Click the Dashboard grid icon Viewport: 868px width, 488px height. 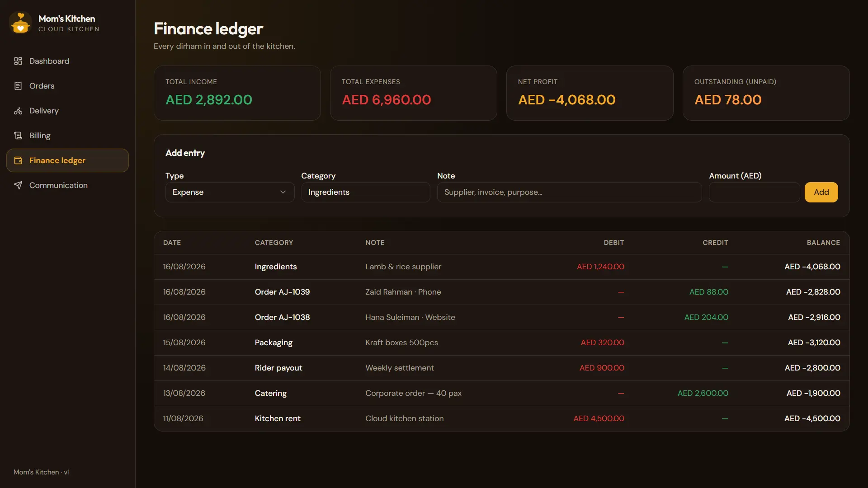(18, 61)
